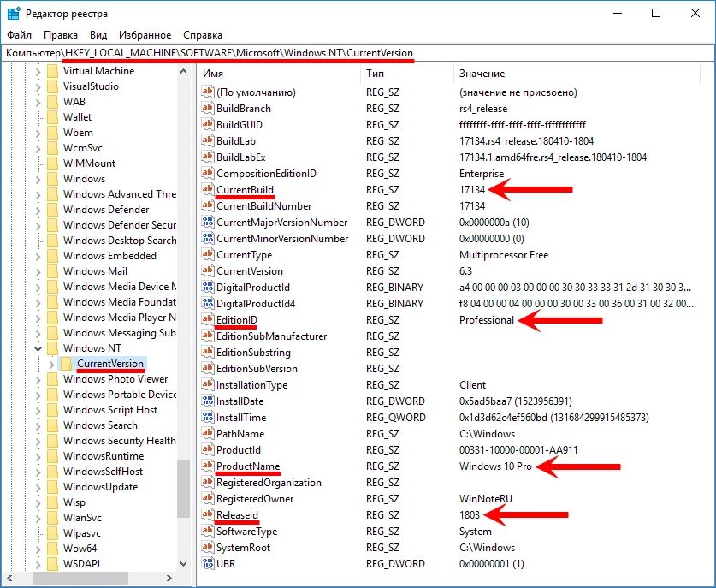Click the value data 'Windows 10 Pro'
The image size is (716, 588).
pos(495,466)
